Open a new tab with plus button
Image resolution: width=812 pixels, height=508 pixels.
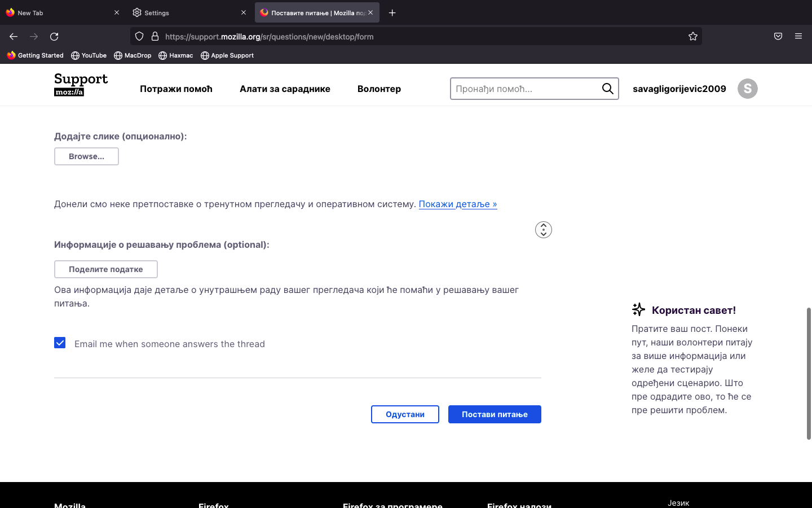click(392, 12)
